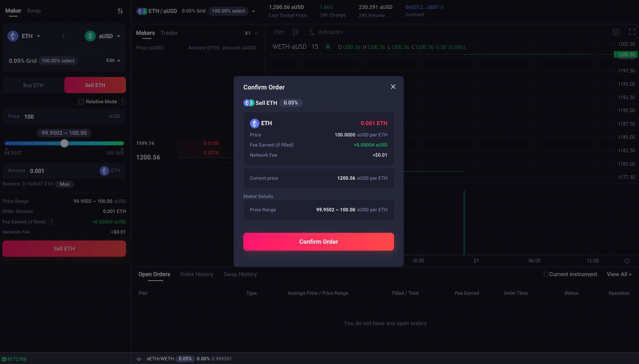This screenshot has height=364, width=639.
Task: Close the Confirm Order dialog
Action: tap(393, 87)
